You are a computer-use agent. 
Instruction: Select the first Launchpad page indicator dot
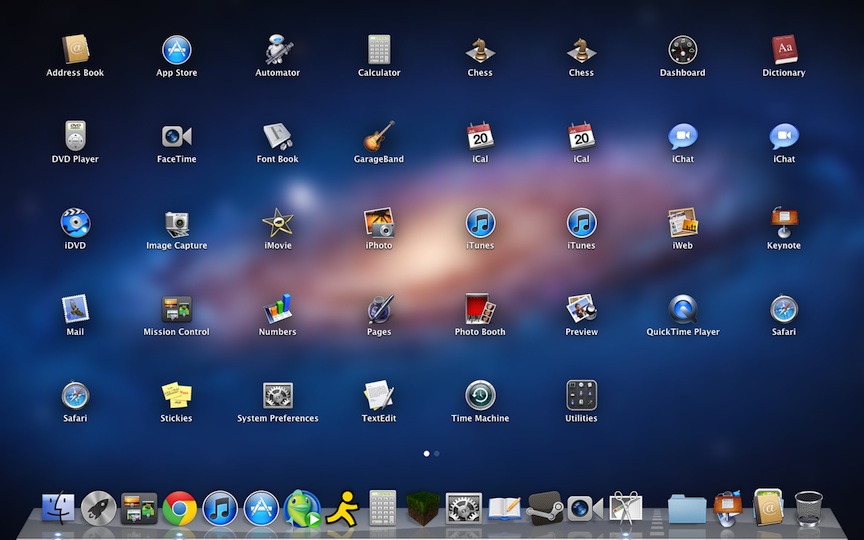click(426, 453)
